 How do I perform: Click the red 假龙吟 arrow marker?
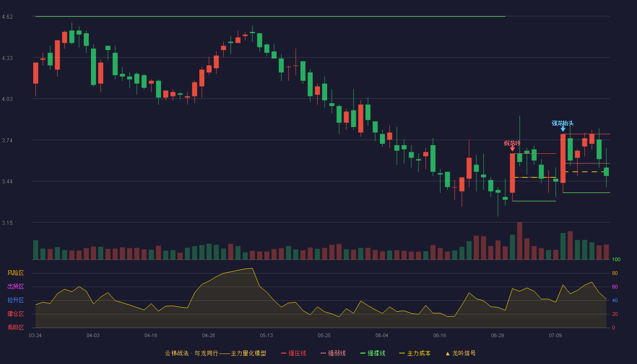point(512,149)
